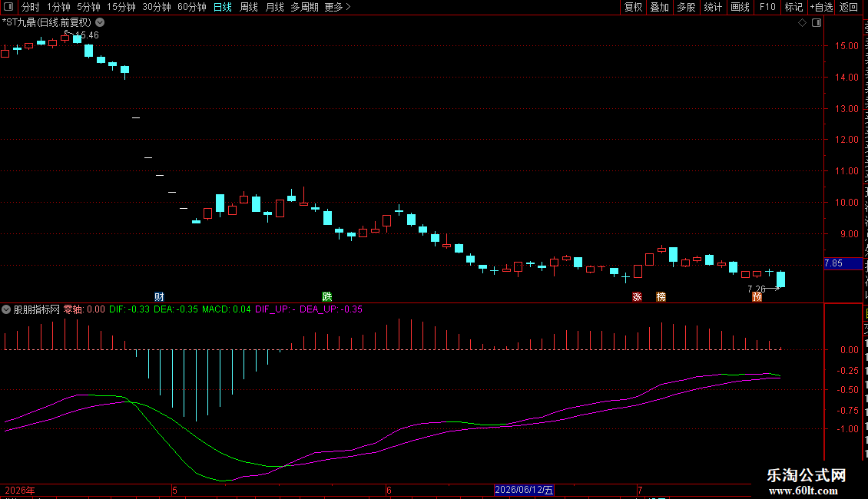Click the *ST九鼎(日线.前复权) chart title
Screen dimensions: 868x499
click(47, 23)
